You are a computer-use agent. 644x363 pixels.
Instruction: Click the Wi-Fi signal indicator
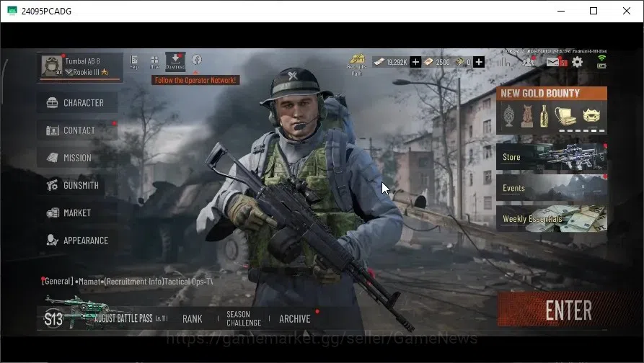tap(601, 58)
